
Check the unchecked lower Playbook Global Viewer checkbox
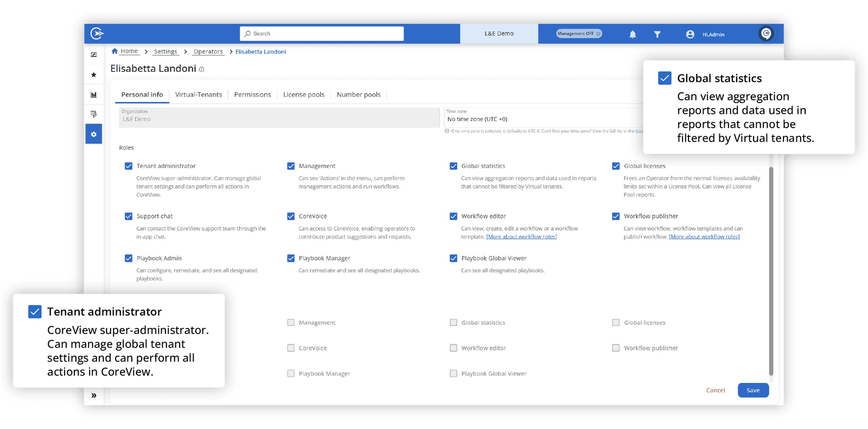[454, 374]
